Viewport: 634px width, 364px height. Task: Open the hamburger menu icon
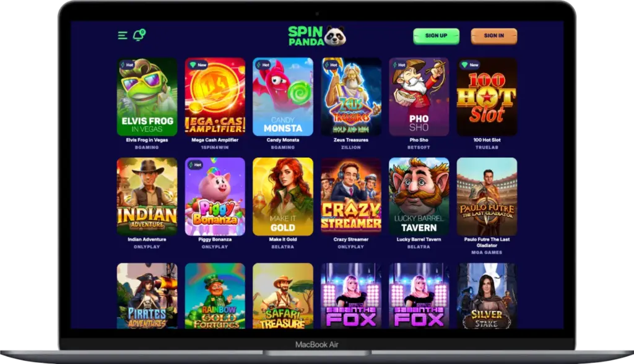tap(123, 35)
